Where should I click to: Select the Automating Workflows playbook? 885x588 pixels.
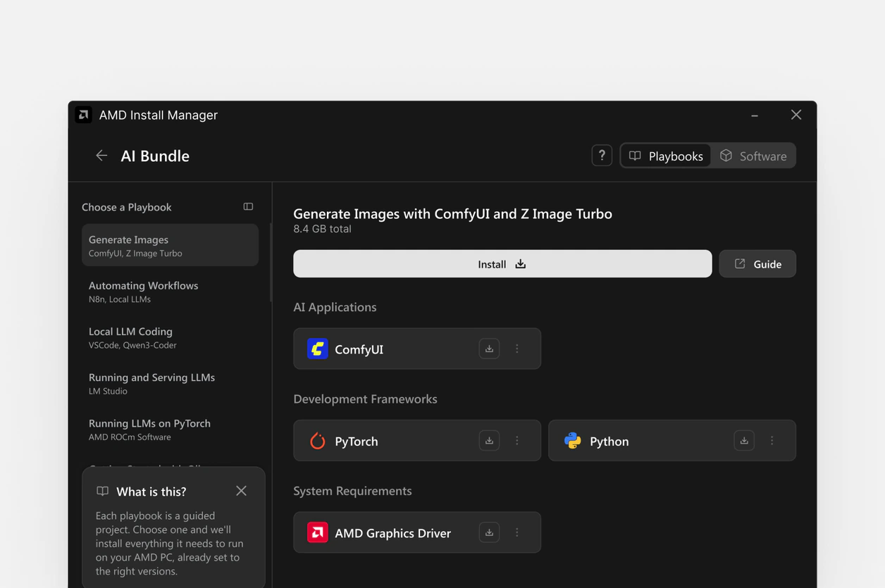[170, 292]
